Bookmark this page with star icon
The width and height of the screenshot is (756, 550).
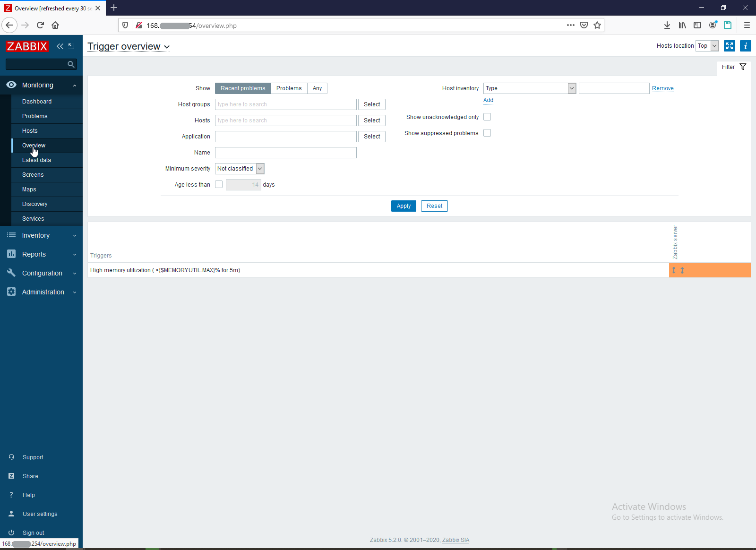(597, 25)
